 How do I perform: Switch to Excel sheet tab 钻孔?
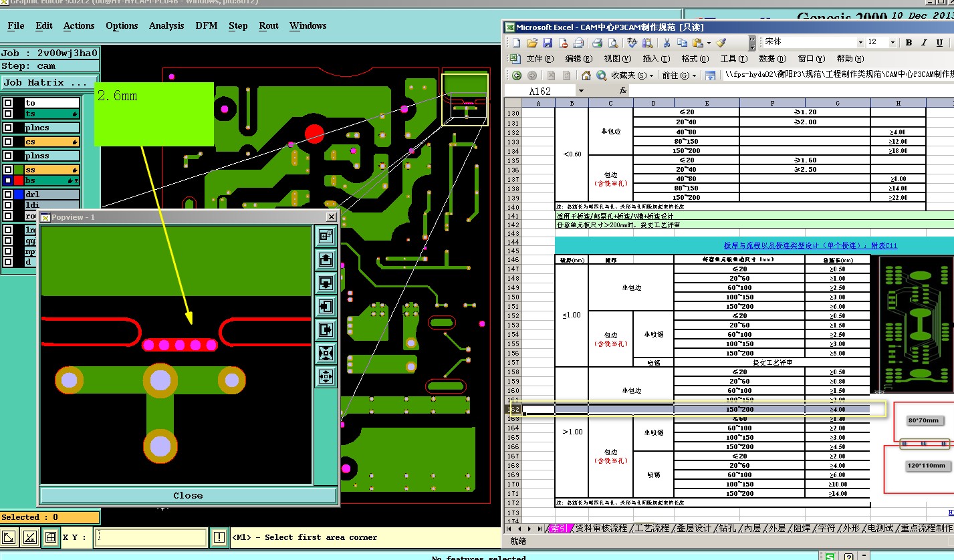click(x=728, y=528)
